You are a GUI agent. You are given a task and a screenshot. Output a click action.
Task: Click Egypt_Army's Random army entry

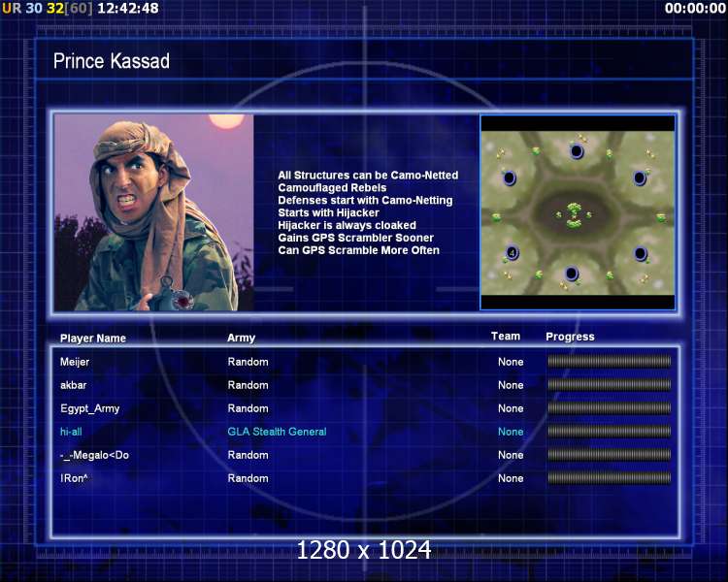point(248,408)
